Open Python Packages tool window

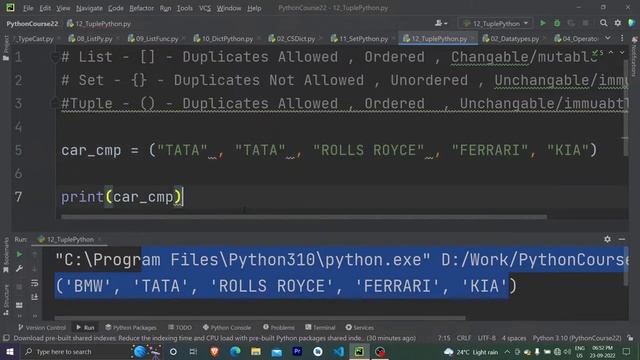131,327
